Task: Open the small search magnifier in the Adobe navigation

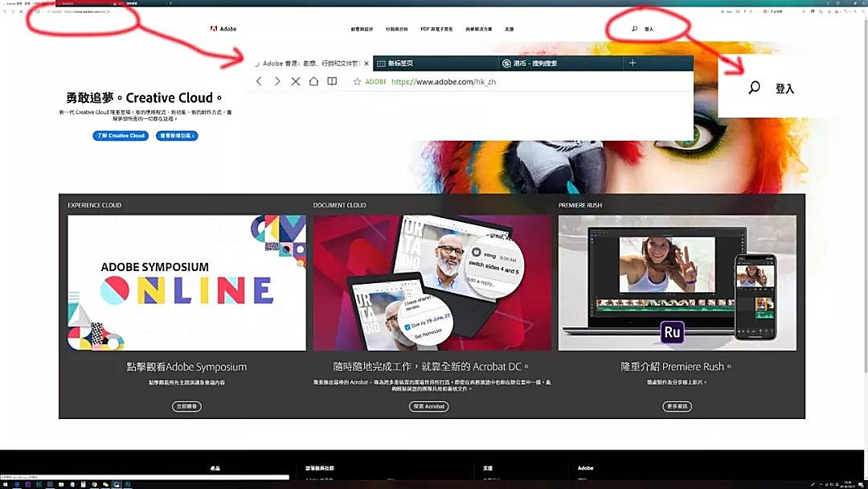Action: click(634, 29)
